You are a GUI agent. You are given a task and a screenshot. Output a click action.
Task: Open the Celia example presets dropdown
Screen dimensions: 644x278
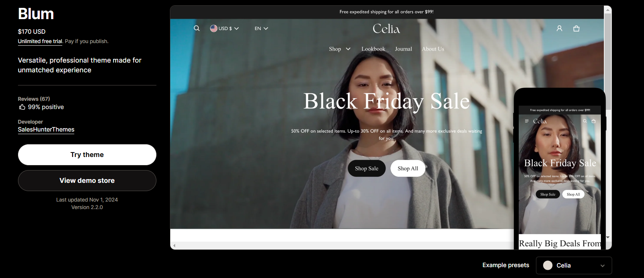[574, 265]
